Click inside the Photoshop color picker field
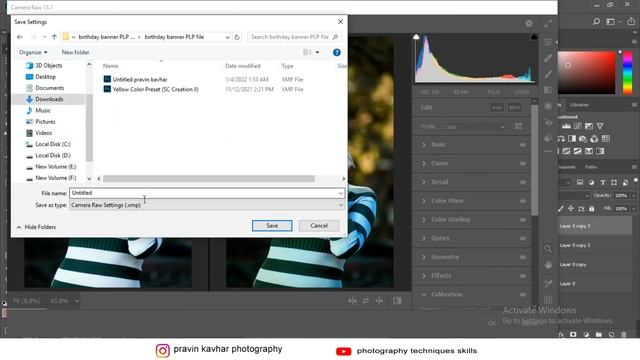The width and height of the screenshot is (640, 360). (586, 73)
